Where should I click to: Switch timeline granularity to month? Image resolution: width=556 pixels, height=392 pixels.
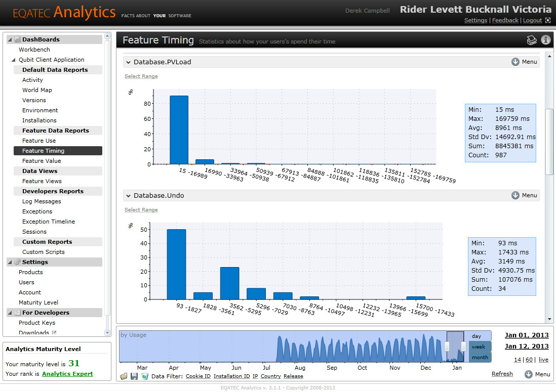point(480,357)
